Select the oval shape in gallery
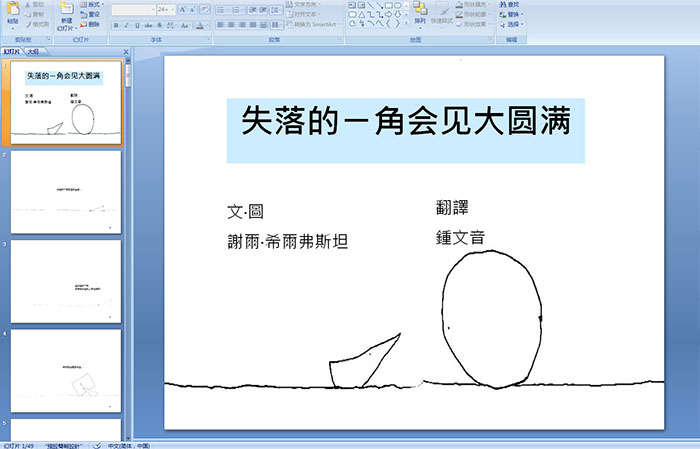The image size is (700, 449). [x=397, y=5]
